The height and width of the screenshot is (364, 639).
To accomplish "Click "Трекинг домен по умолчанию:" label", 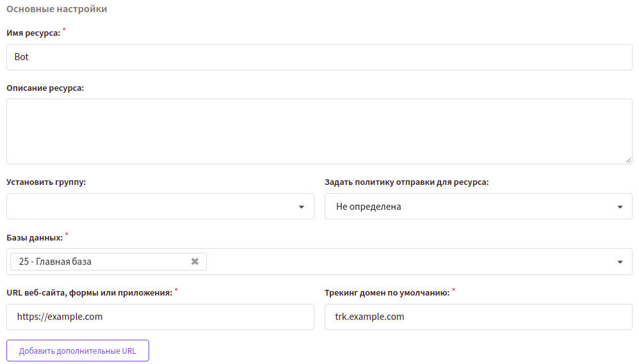I will tap(387, 292).
